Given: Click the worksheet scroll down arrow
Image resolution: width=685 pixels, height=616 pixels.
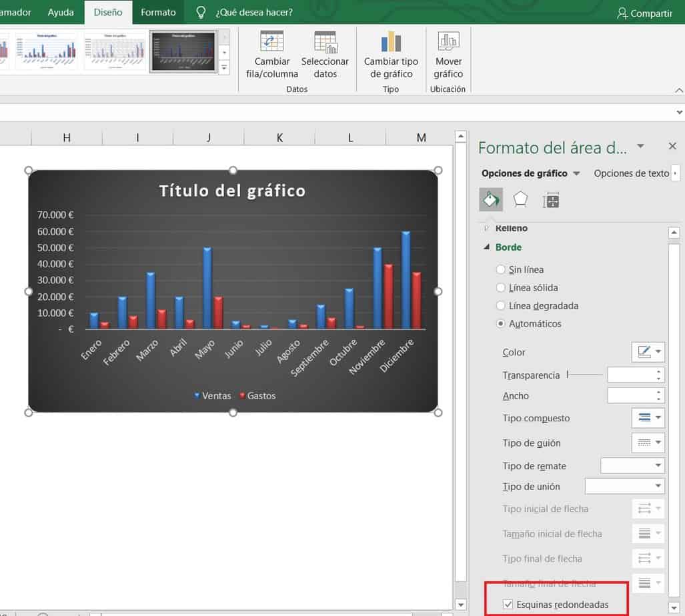Looking at the screenshot, I should (460, 605).
